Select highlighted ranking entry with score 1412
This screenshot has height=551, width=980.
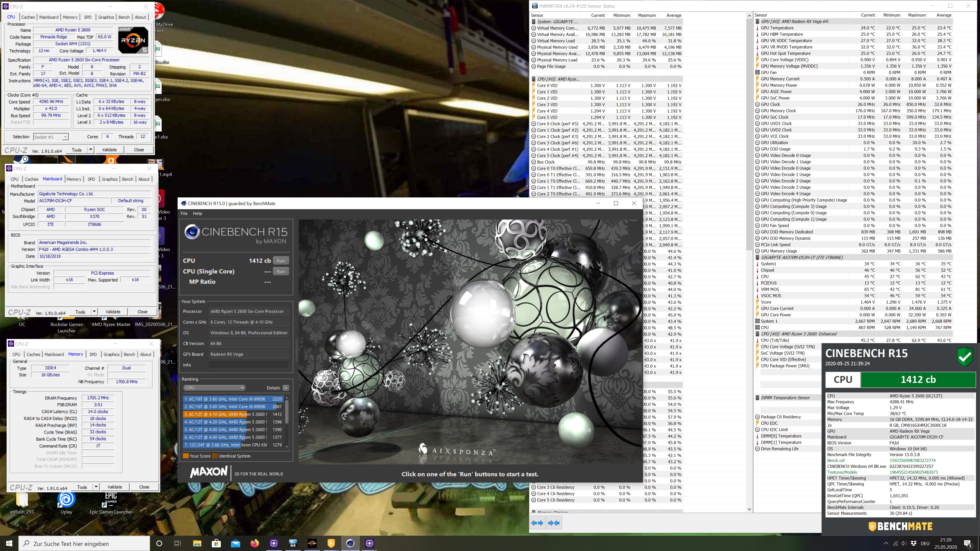pyautogui.click(x=233, y=414)
